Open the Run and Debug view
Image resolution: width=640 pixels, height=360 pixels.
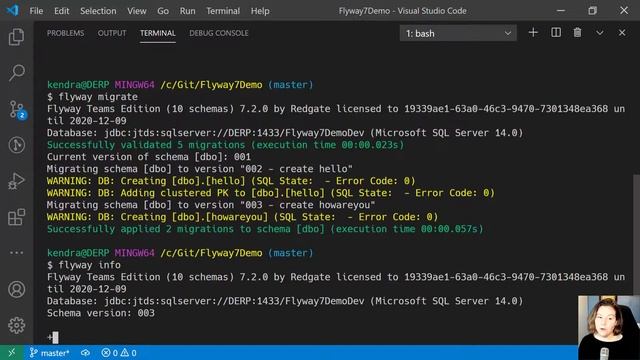point(16,181)
